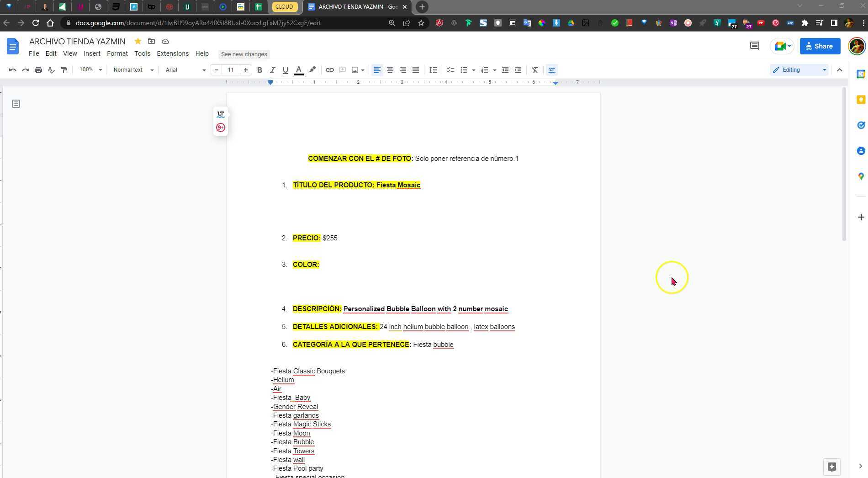Insert a checklist

pos(450,70)
